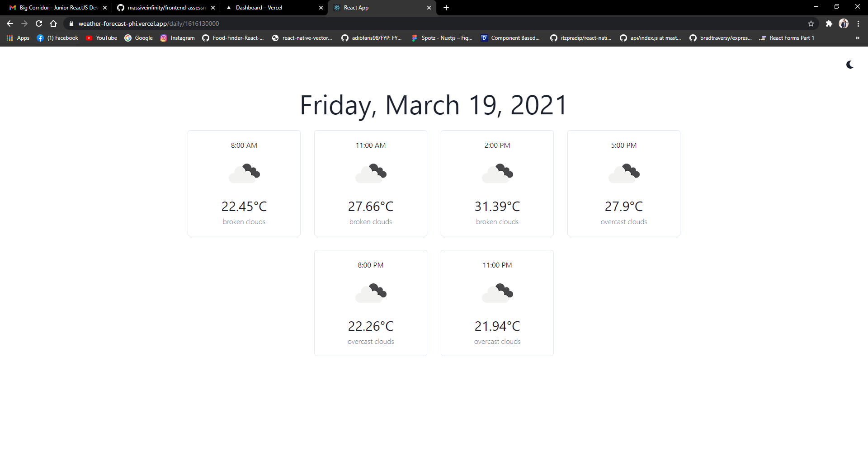Click the cloud icon on the 11:00 PM card
This screenshot has height=470, width=868.
(x=497, y=293)
